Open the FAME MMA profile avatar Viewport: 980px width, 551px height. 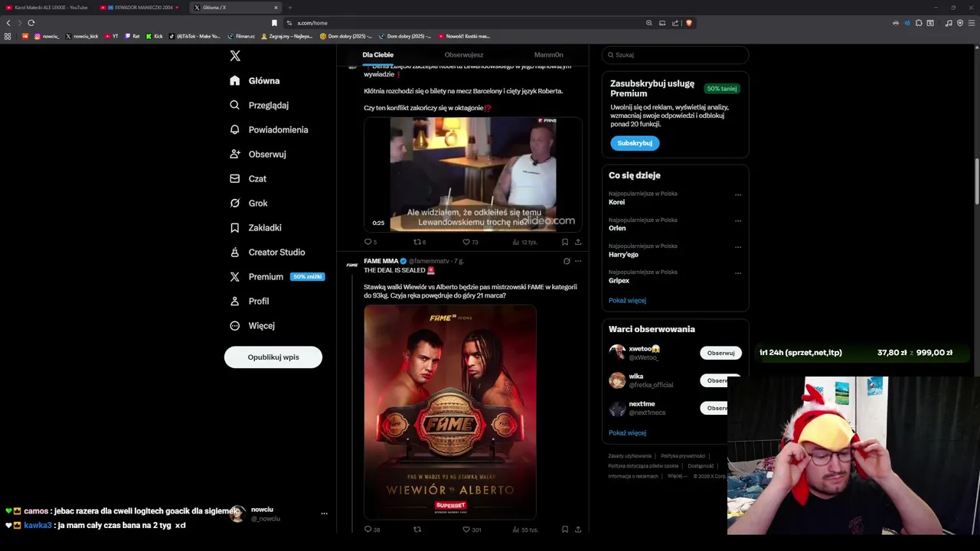352,265
